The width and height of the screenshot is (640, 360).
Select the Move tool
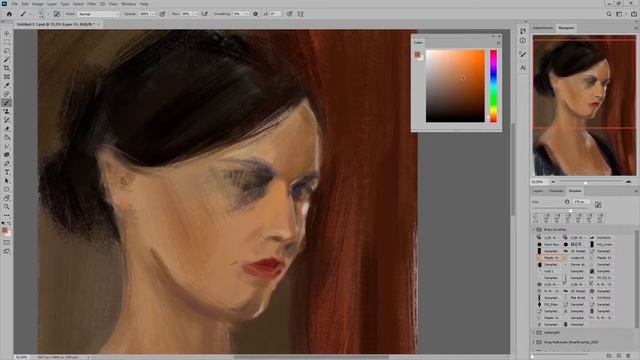(x=7, y=33)
